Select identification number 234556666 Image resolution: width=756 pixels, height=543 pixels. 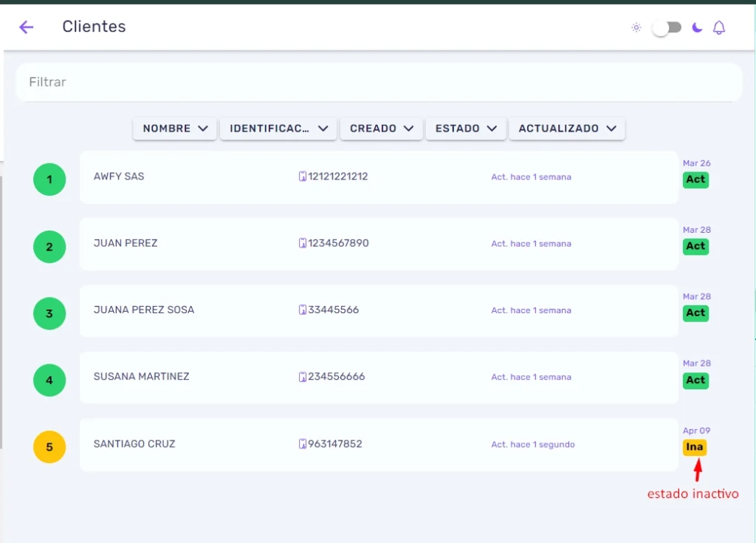(337, 376)
